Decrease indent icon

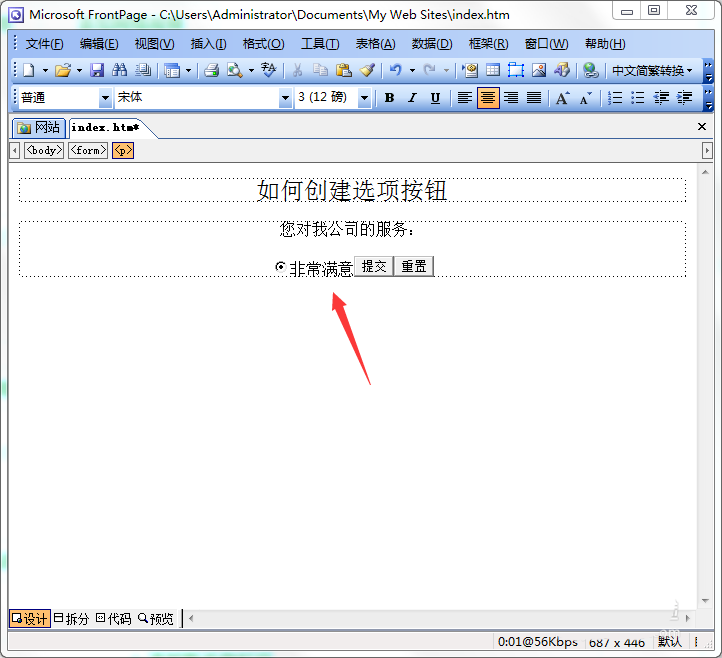pos(661,98)
